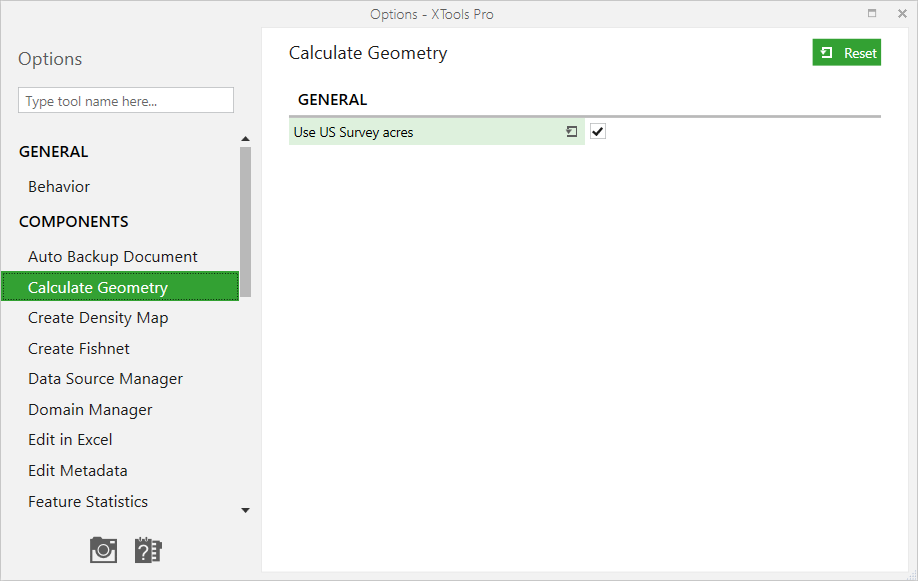Click the sidebar scroll up arrow
The image size is (918, 581).
point(245,139)
